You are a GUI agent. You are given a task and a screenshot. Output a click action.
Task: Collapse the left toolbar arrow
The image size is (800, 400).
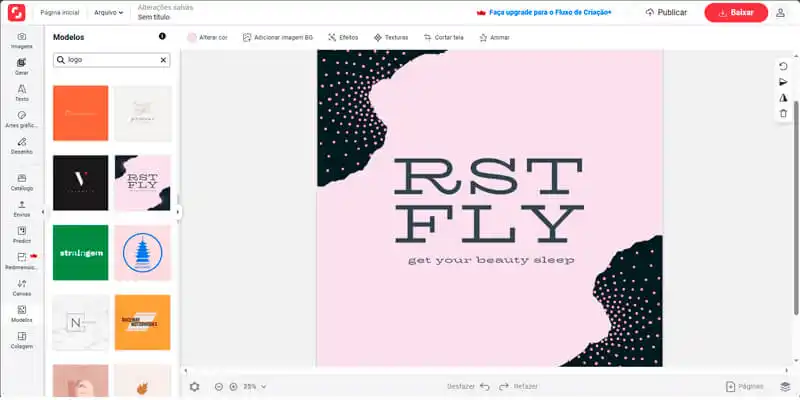point(43,212)
